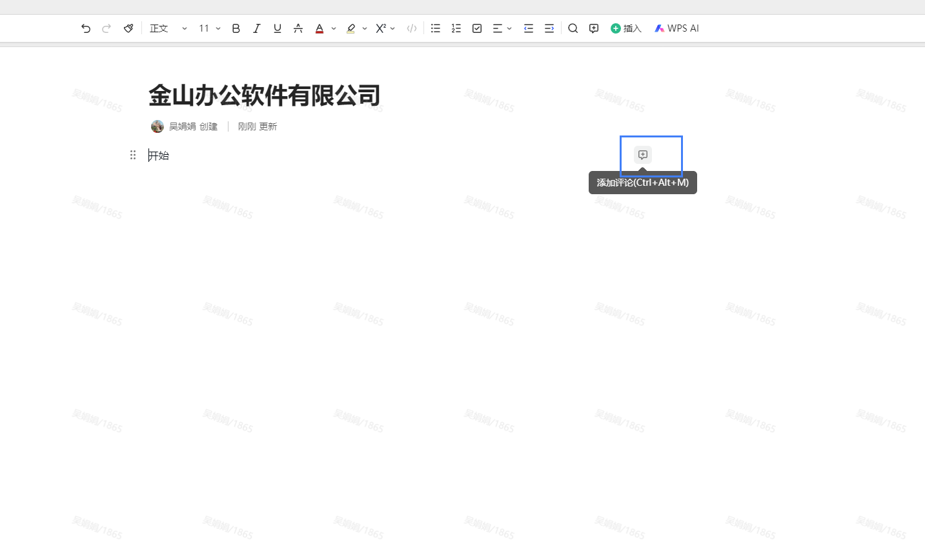
Task: Insert a bulleted list
Action: coord(436,28)
